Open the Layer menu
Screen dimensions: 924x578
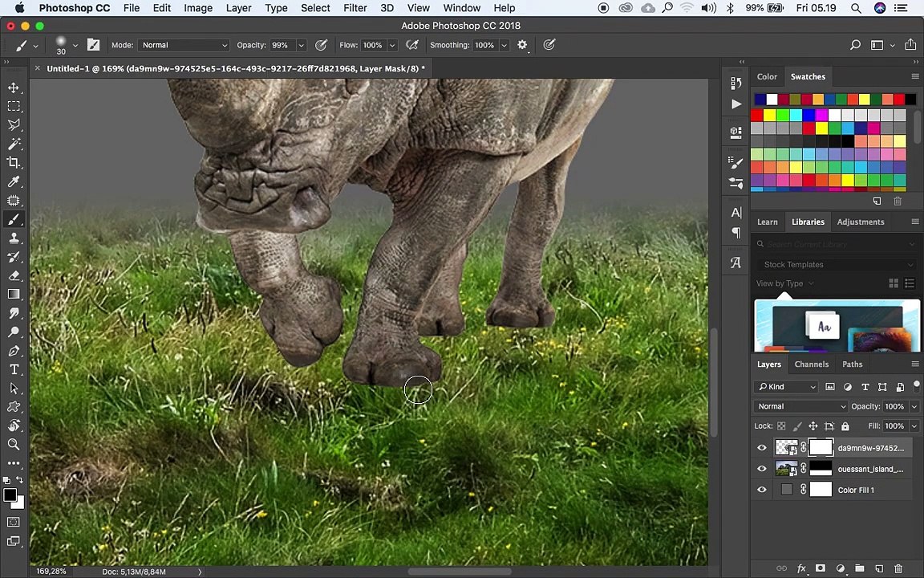(239, 8)
